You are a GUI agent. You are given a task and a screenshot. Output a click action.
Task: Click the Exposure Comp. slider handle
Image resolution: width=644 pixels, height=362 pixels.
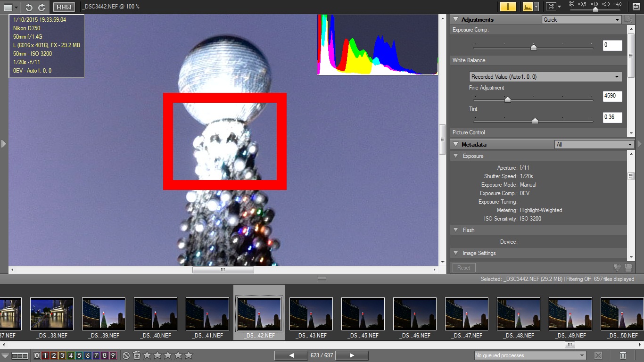click(533, 47)
